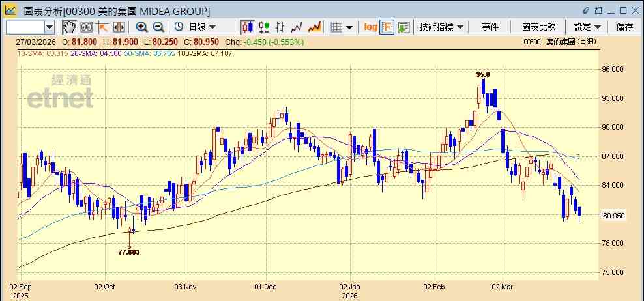Image resolution: width=644 pixels, height=301 pixels.
Task: Click the 10-SMA legend label
Action: 43,53
